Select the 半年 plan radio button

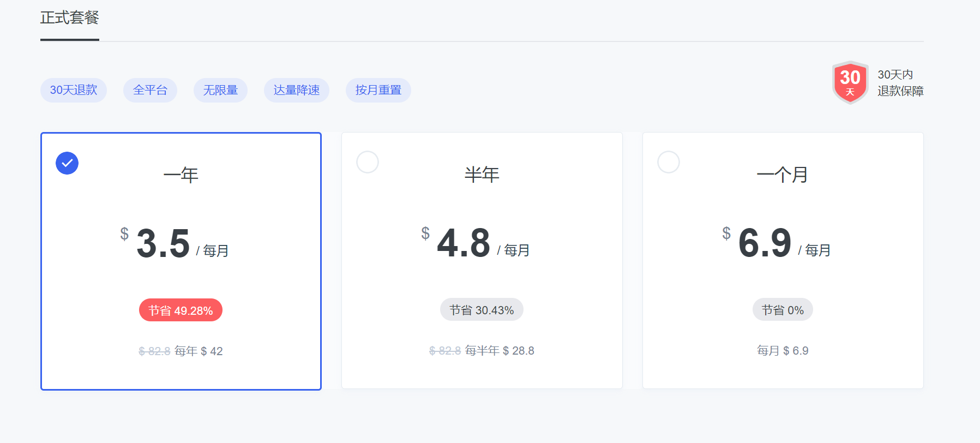(368, 162)
